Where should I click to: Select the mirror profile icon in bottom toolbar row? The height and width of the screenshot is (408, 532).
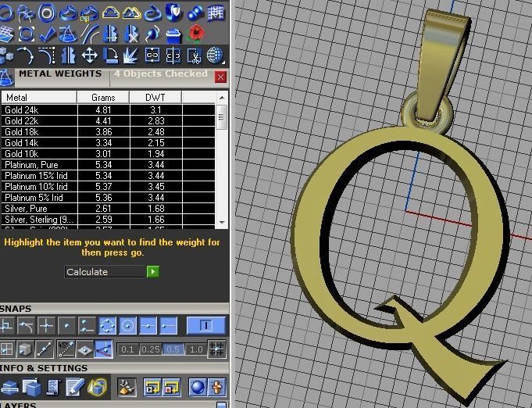pos(68,55)
